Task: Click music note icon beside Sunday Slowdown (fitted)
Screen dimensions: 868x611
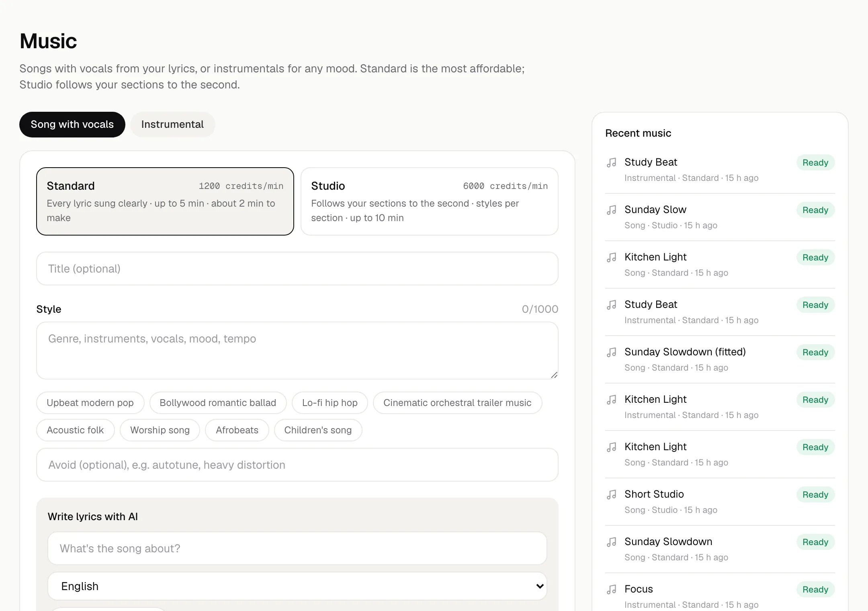Action: 611,352
